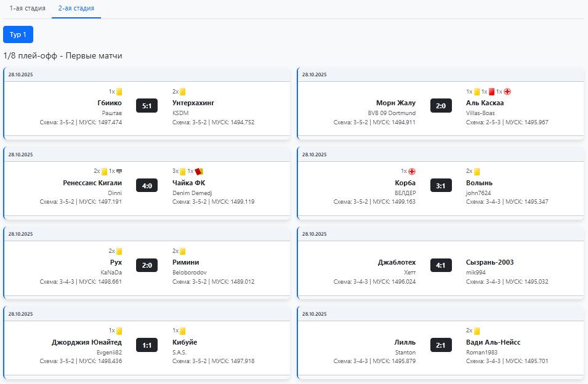This screenshot has width=588, height=384.
Task: Open the Джаблотех team name link
Action: [397, 262]
